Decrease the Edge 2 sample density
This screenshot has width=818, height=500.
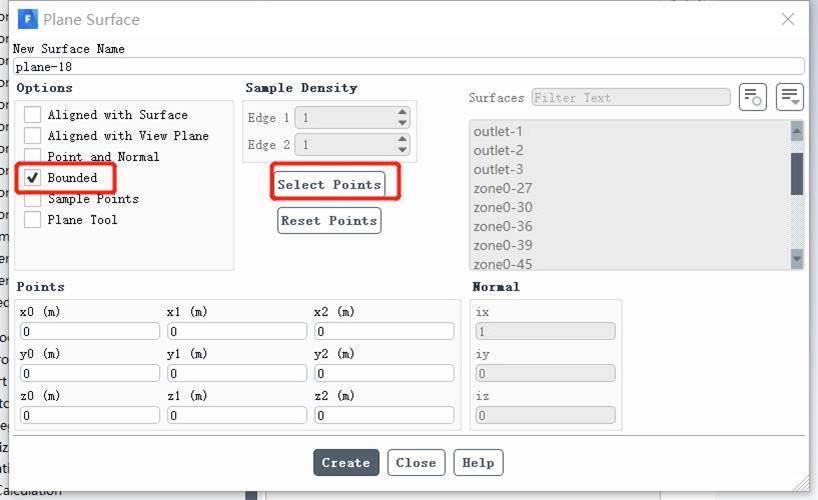pyautogui.click(x=402, y=150)
